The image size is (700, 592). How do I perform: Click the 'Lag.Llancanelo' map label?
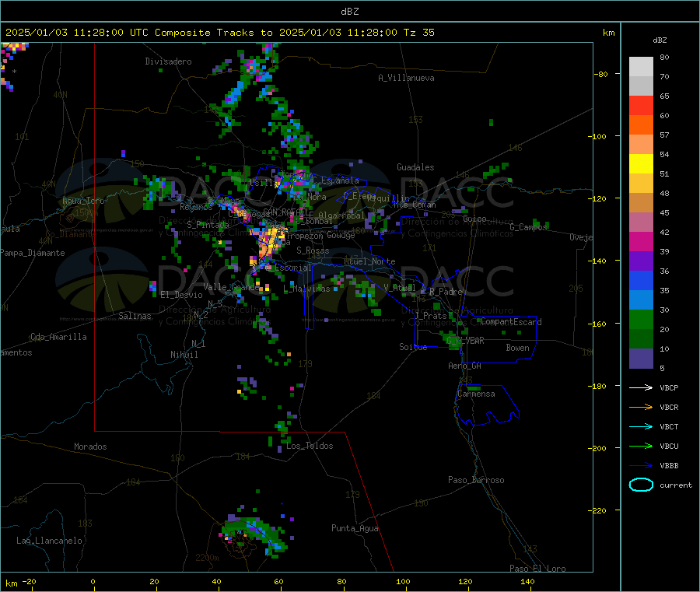pos(50,541)
